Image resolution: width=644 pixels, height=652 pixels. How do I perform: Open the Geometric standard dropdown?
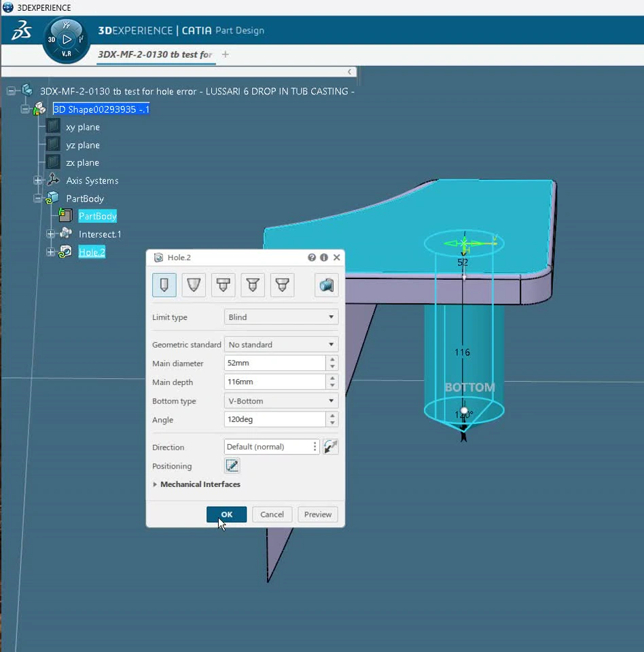(281, 345)
